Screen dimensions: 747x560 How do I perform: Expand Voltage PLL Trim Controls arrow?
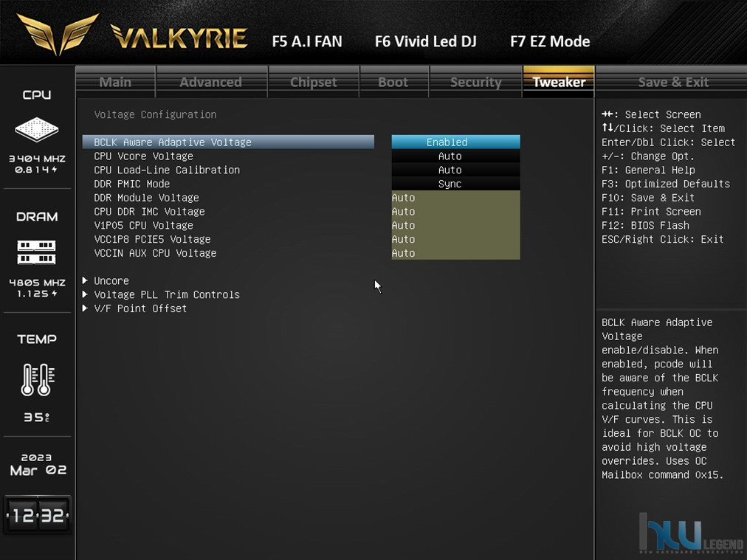[85, 294]
